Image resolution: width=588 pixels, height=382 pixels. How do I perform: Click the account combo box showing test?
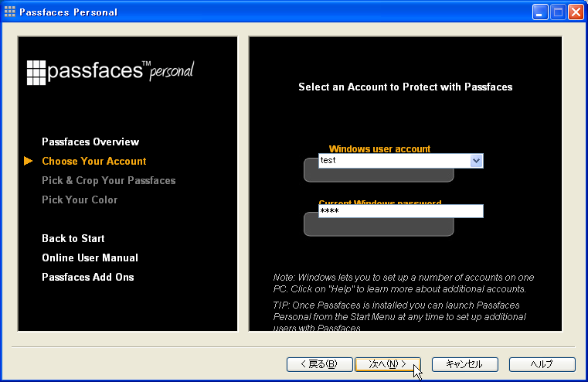[401, 161]
